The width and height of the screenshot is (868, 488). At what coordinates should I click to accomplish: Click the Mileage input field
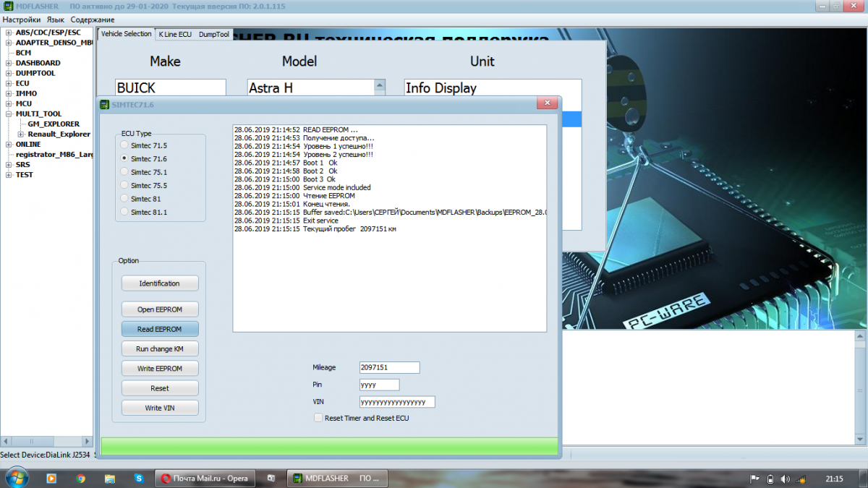pos(389,367)
